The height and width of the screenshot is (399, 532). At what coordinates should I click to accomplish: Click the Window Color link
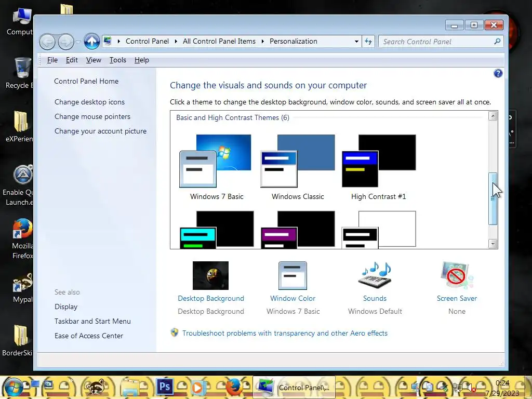tap(292, 298)
